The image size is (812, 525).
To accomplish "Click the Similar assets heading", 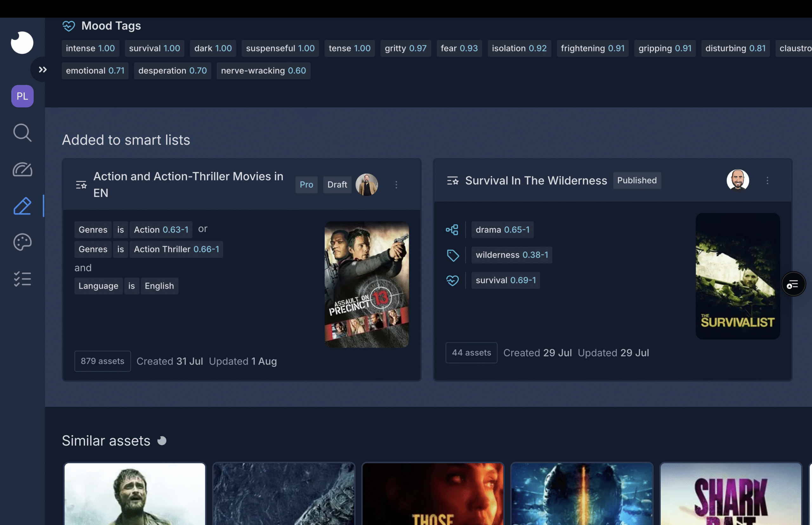I will pos(106,441).
